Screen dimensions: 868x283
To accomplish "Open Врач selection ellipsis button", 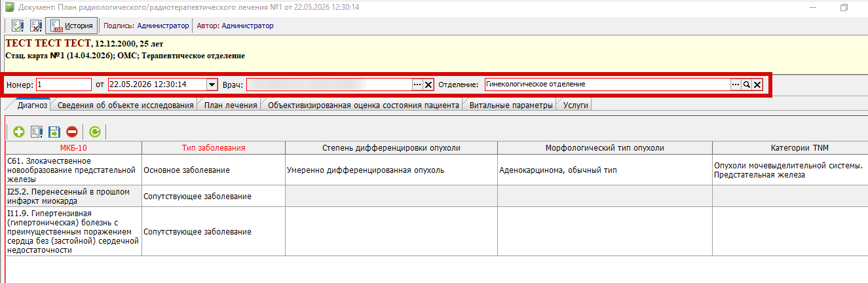I will pyautogui.click(x=417, y=85).
